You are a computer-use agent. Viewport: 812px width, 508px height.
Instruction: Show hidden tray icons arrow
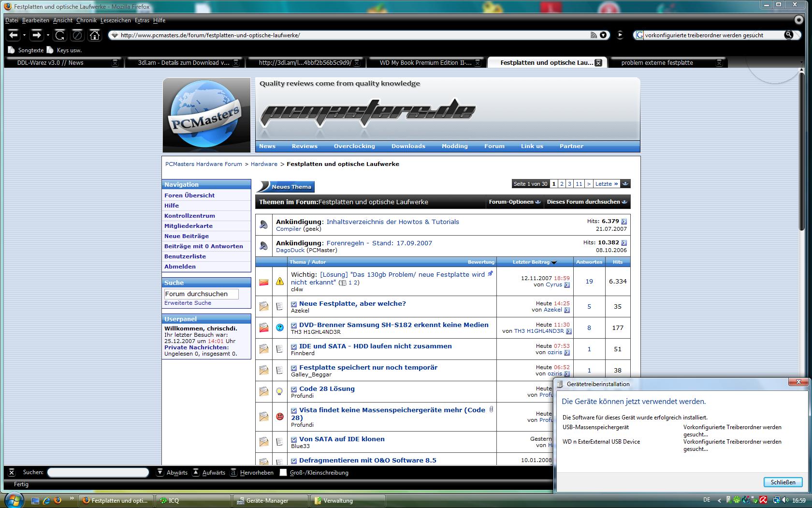[720, 500]
